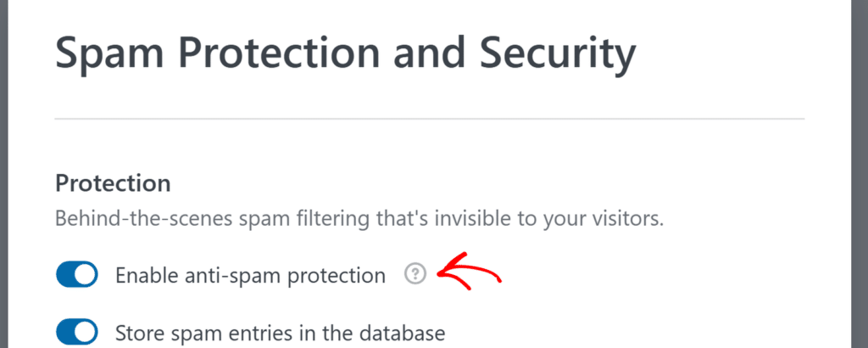Click the horizontal divider under the page heading
Image resolution: width=868 pixels, height=348 pixels.
(430, 119)
